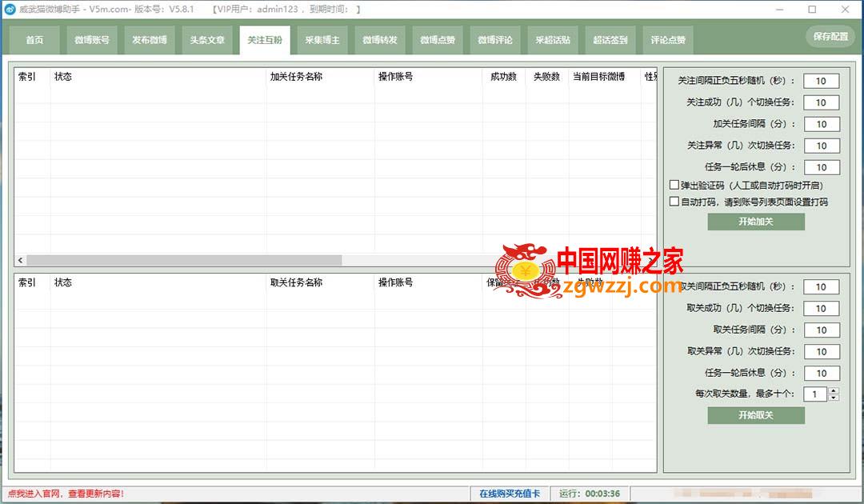This screenshot has height=504, width=864.
Task: Switch to the 评论点赞 tab
Action: coord(668,40)
